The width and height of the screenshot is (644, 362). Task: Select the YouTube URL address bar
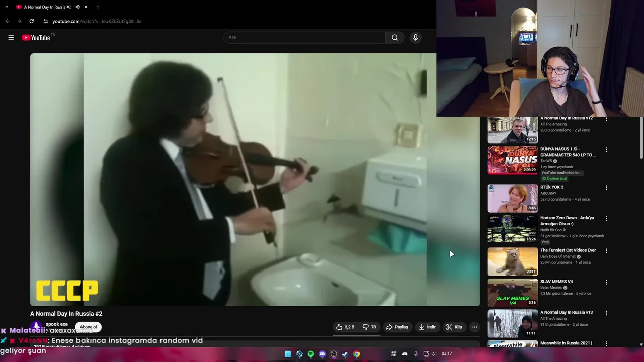point(97,21)
